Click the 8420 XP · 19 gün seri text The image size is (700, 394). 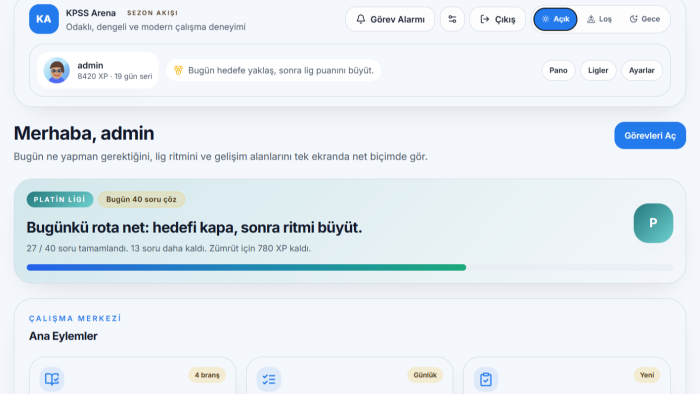tap(115, 76)
